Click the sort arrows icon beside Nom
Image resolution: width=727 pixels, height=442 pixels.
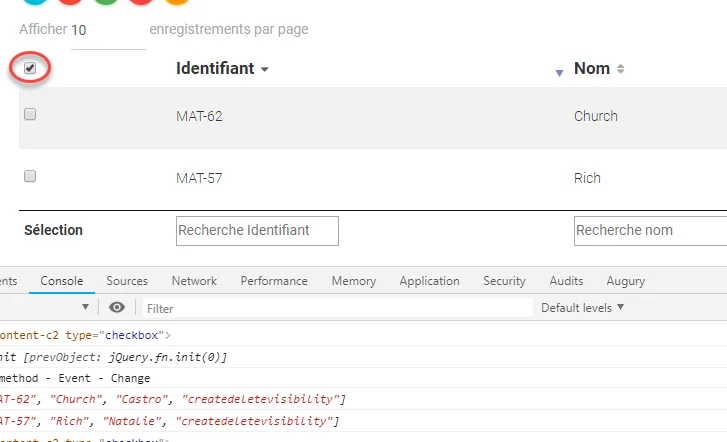(620, 69)
